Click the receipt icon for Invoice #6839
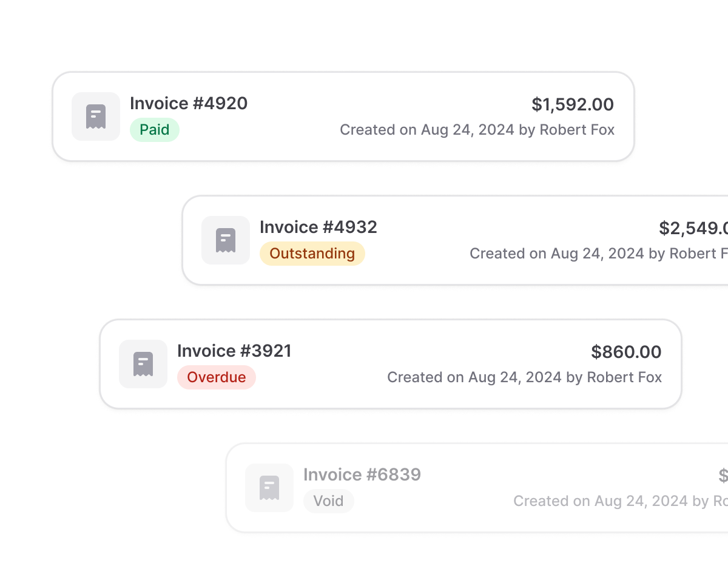Viewport: 728px width, 563px height. [269, 488]
